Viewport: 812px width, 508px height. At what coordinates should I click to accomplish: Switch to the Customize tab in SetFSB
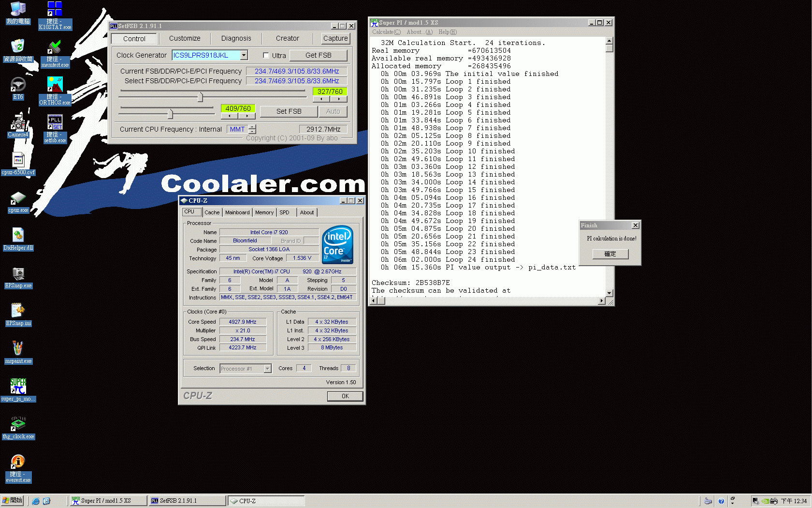(185, 38)
